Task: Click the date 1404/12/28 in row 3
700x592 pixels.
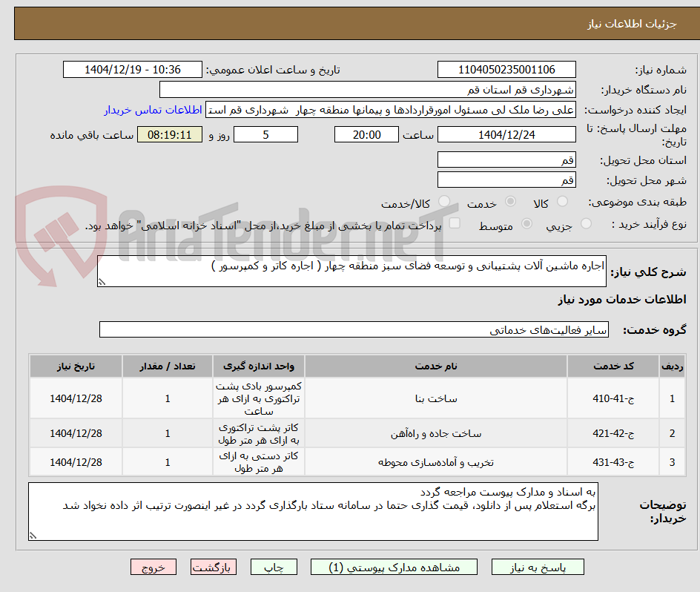Action: pos(76,462)
